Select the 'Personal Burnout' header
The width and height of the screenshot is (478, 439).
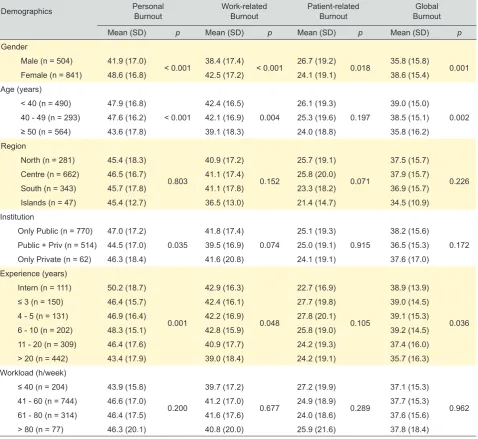point(148,11)
